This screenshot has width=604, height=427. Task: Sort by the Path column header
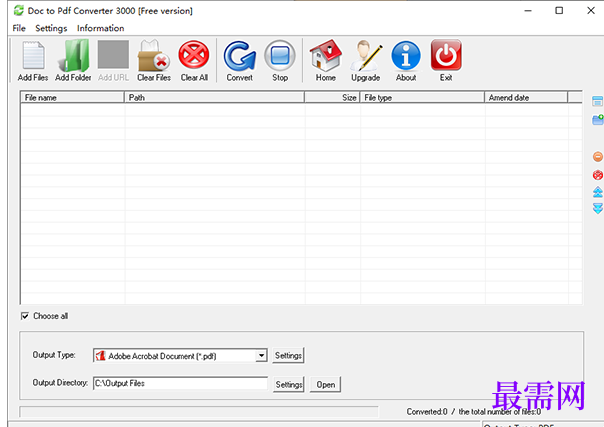point(215,97)
